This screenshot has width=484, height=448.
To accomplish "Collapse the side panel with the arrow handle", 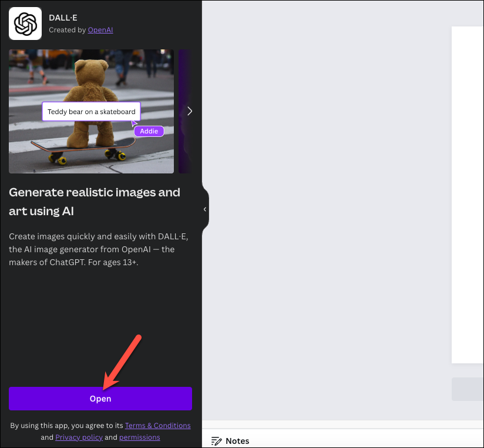I will 205,209.
